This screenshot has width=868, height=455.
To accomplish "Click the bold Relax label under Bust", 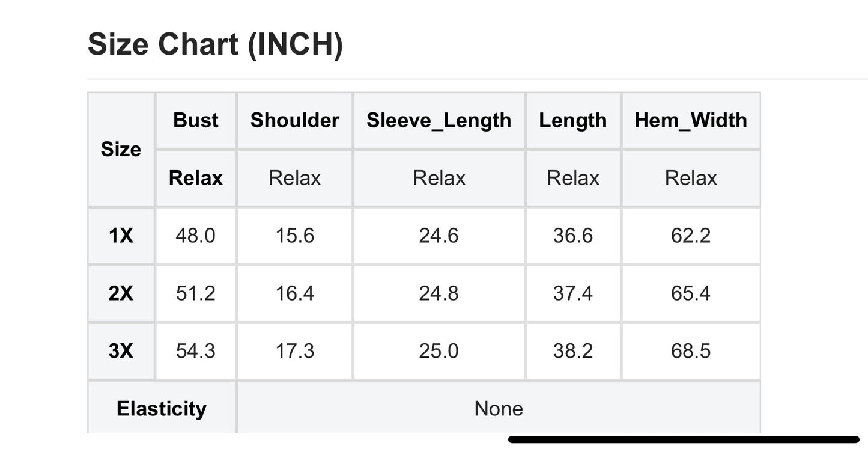I will (196, 178).
